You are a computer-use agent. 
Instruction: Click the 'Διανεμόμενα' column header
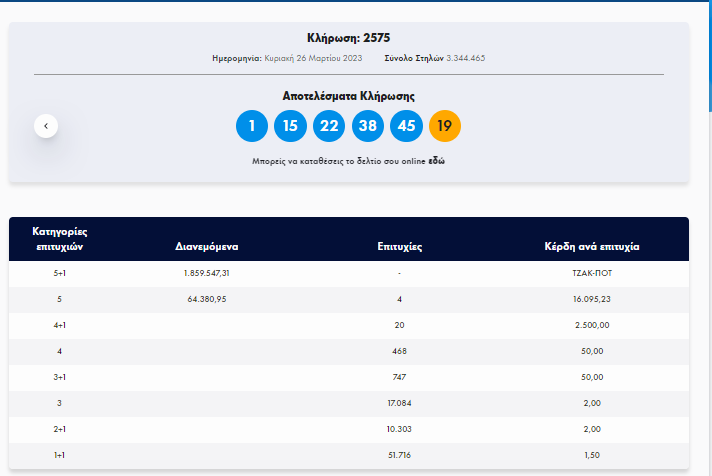(207, 246)
